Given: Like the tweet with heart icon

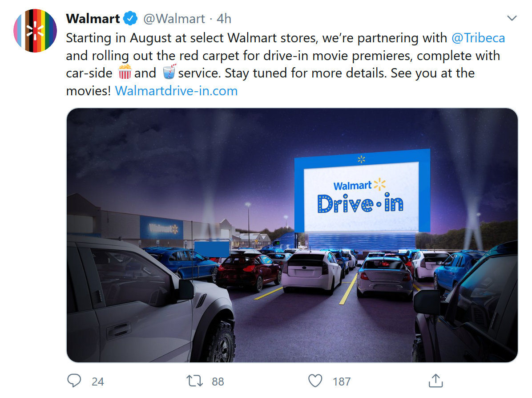Looking at the screenshot, I should [315, 381].
